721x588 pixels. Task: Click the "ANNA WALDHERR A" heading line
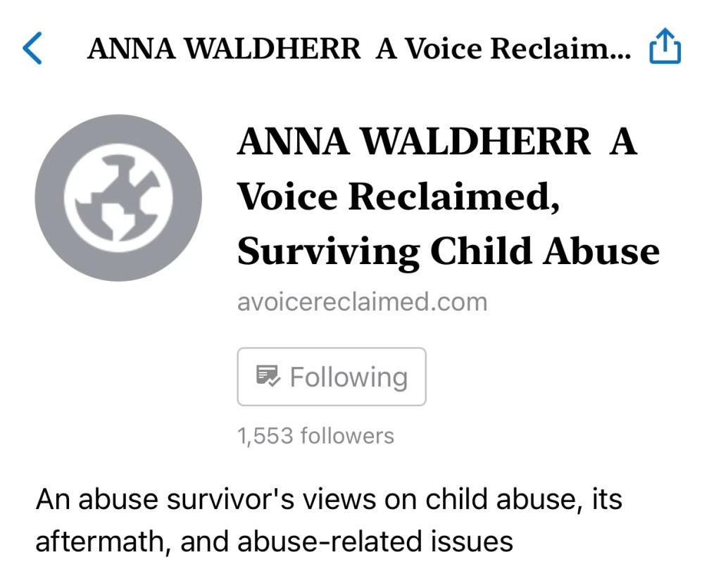tap(437, 142)
